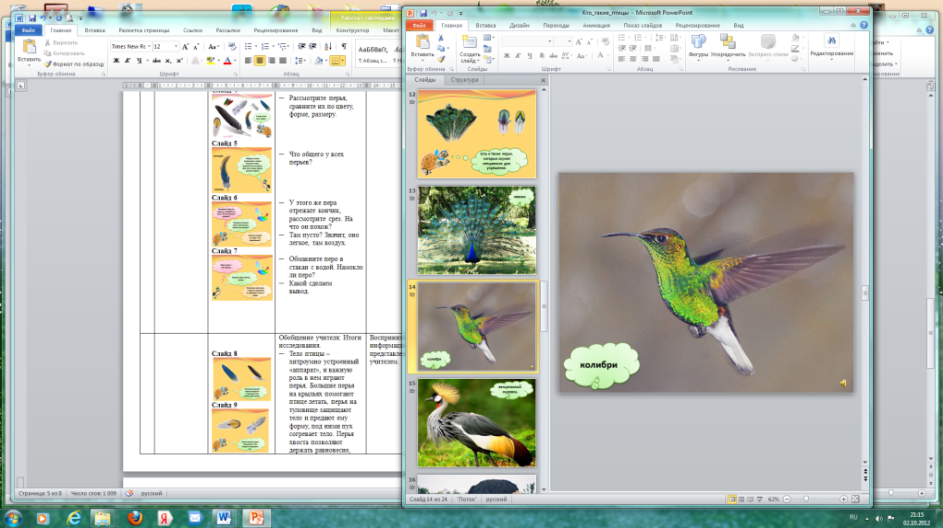The image size is (943, 528).
Task: Open Конструктор table tools tab in Word
Action: coord(352,30)
